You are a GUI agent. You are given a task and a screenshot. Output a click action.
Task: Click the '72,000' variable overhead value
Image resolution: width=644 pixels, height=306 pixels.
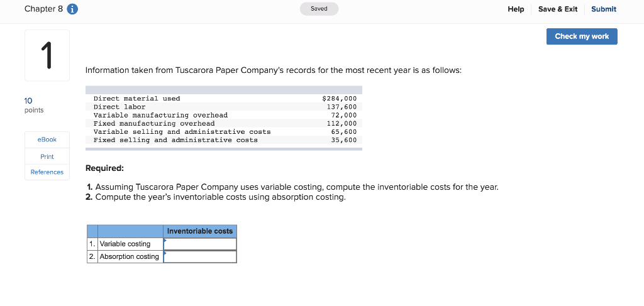344,115
